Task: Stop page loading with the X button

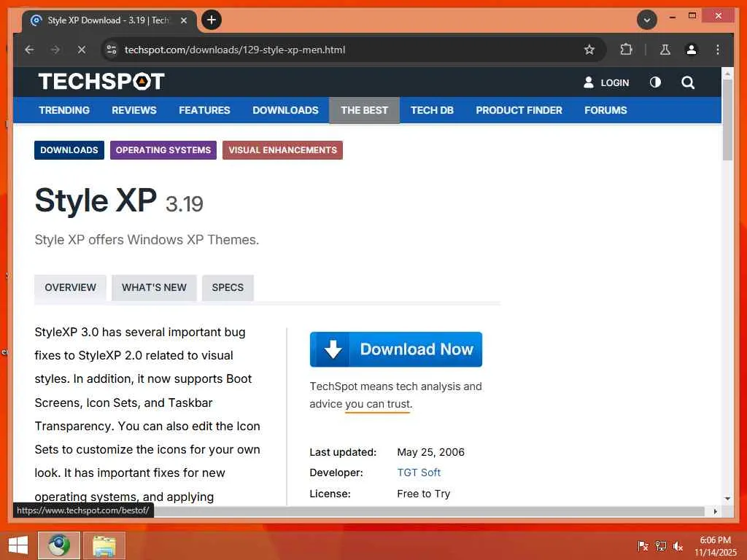Action: point(82,50)
